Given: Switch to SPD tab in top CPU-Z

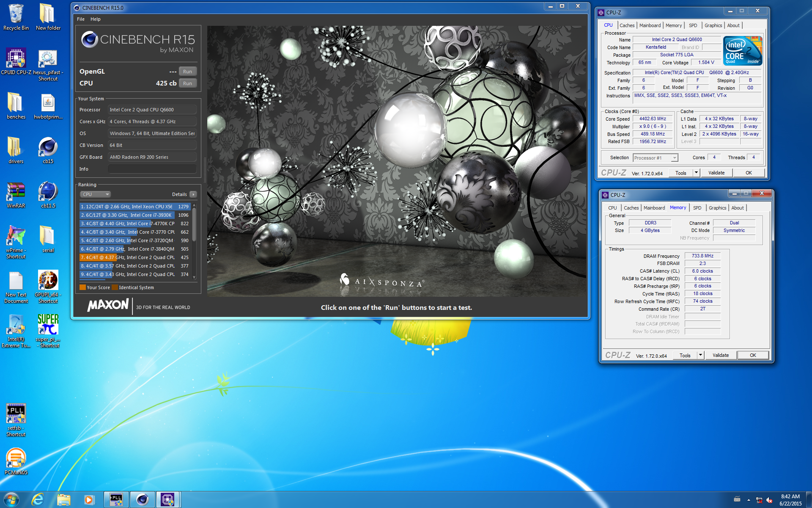Looking at the screenshot, I should click(x=693, y=25).
